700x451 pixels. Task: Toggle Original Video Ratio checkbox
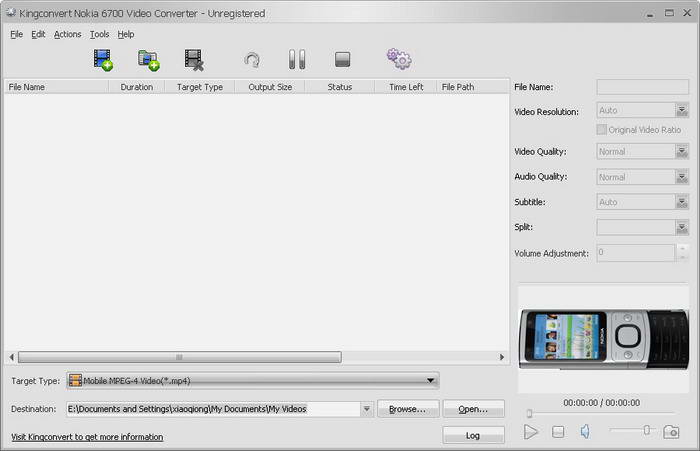(601, 129)
